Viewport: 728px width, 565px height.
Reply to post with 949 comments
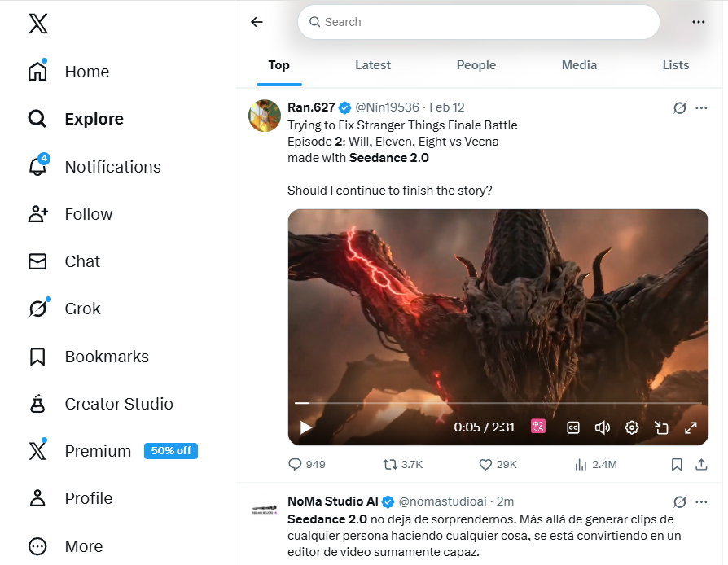tap(307, 464)
